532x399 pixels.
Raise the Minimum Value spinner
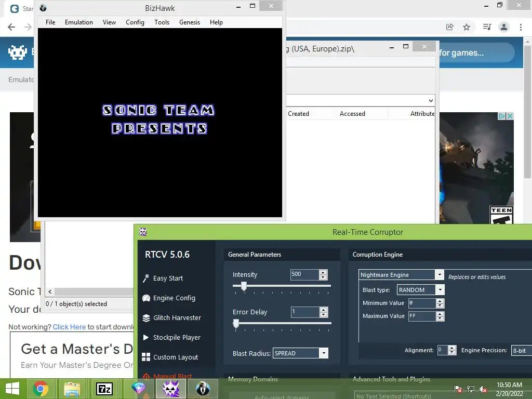440,301
